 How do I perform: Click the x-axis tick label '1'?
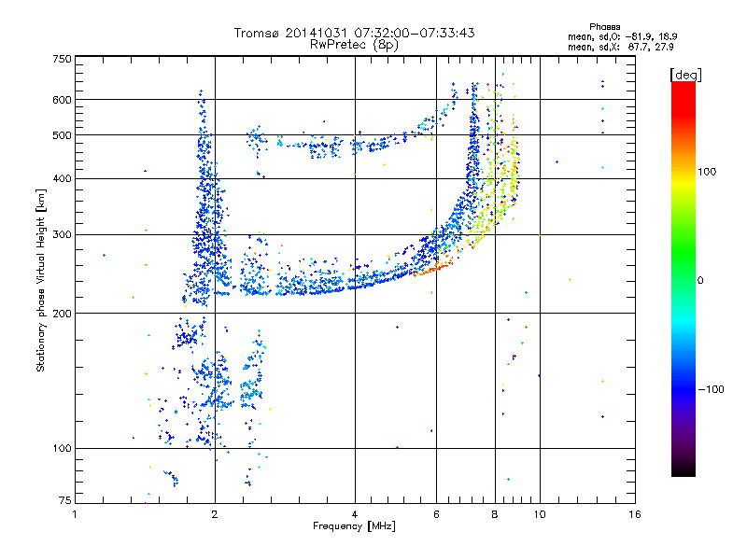[x=75, y=514]
